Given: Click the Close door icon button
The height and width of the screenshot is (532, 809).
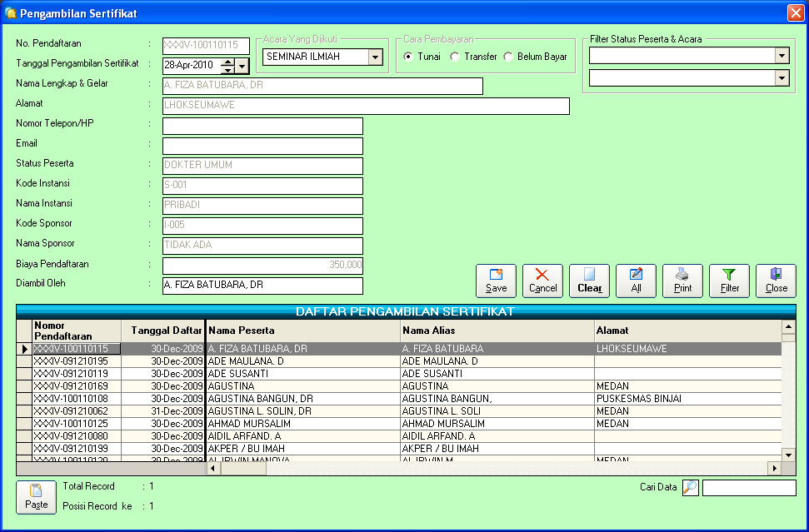Looking at the screenshot, I should pos(776,281).
